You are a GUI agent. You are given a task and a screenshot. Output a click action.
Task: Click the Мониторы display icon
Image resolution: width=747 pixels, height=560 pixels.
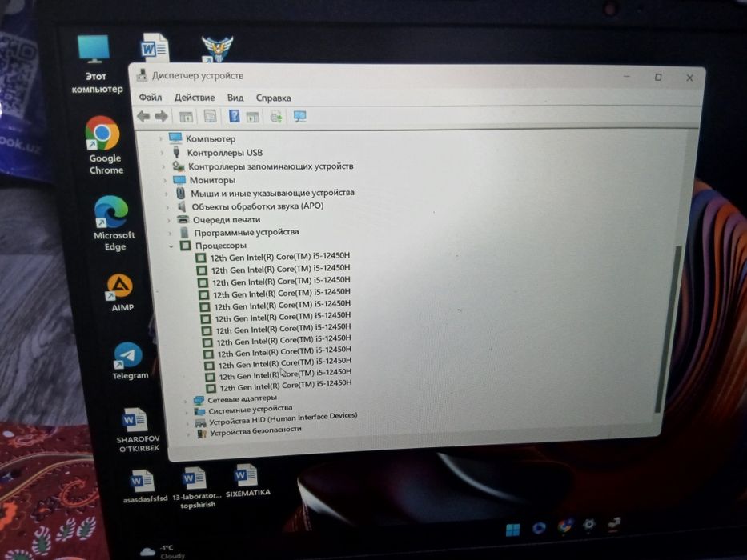(179, 180)
